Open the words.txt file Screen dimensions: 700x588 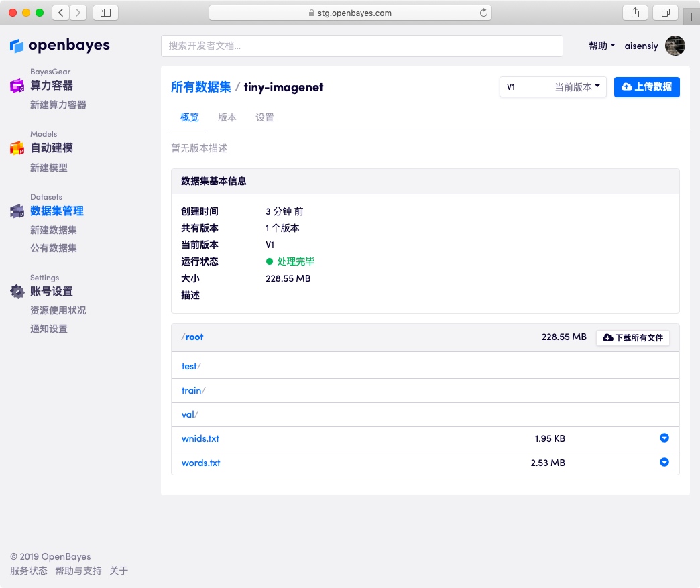point(201,463)
